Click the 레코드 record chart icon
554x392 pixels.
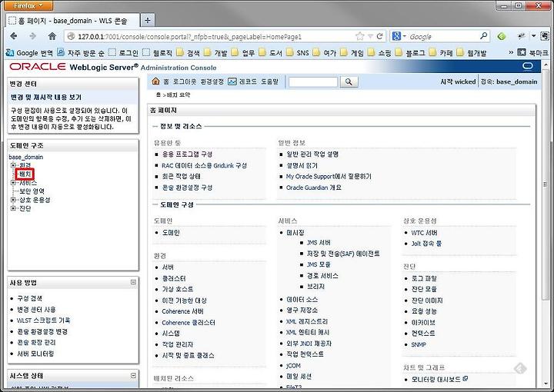click(x=232, y=81)
